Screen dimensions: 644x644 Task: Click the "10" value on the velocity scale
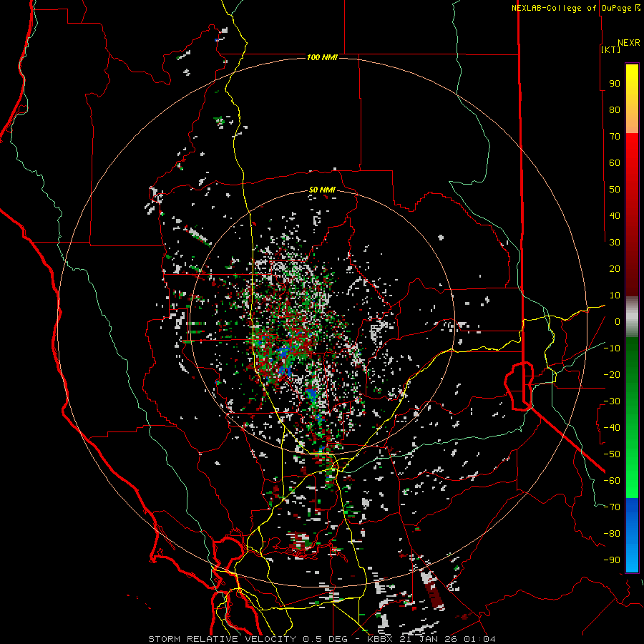point(615,296)
